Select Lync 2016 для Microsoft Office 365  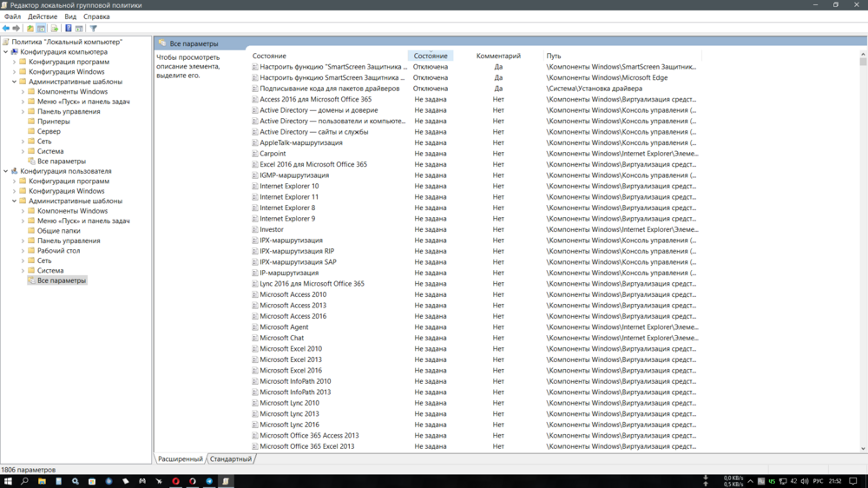click(x=475, y=284)
